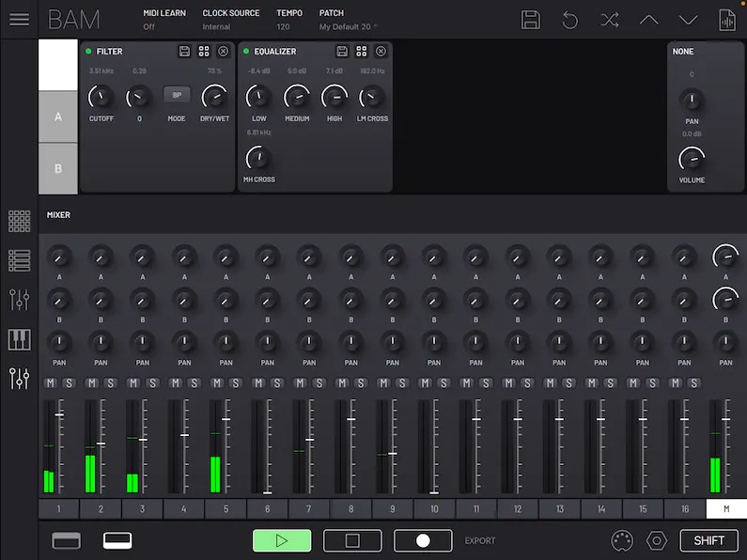This screenshot has width=747, height=560.
Task: Open the pad grid view in sidebar
Action: 19,222
